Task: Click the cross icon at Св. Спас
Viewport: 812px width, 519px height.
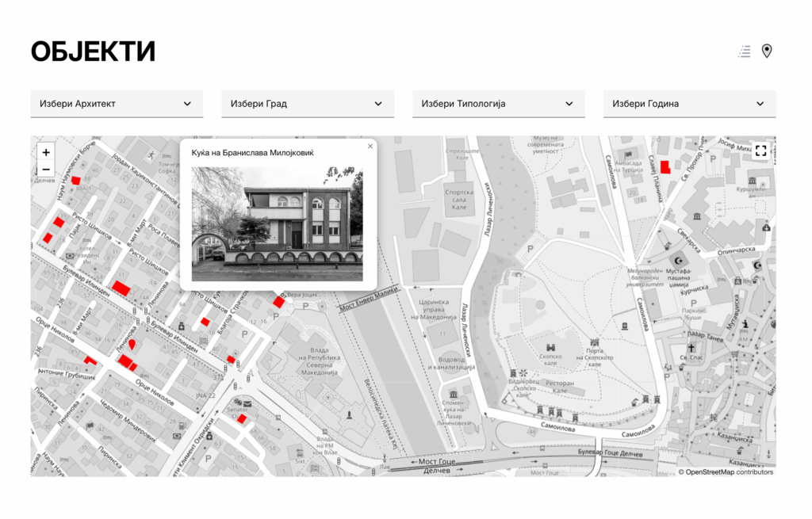Action: [691, 348]
